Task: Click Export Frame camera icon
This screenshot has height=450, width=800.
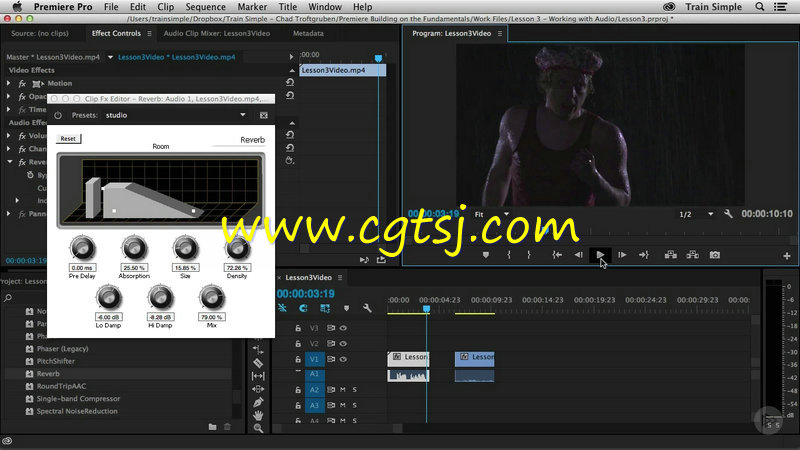Action: point(715,255)
